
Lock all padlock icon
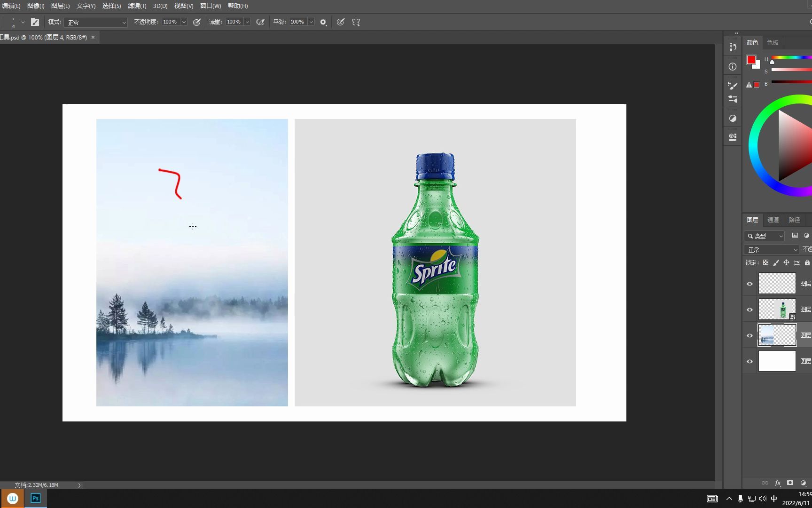807,262
